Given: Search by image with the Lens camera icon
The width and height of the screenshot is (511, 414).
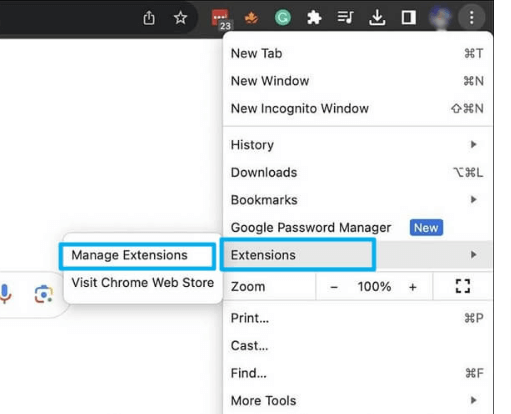Looking at the screenshot, I should (43, 294).
